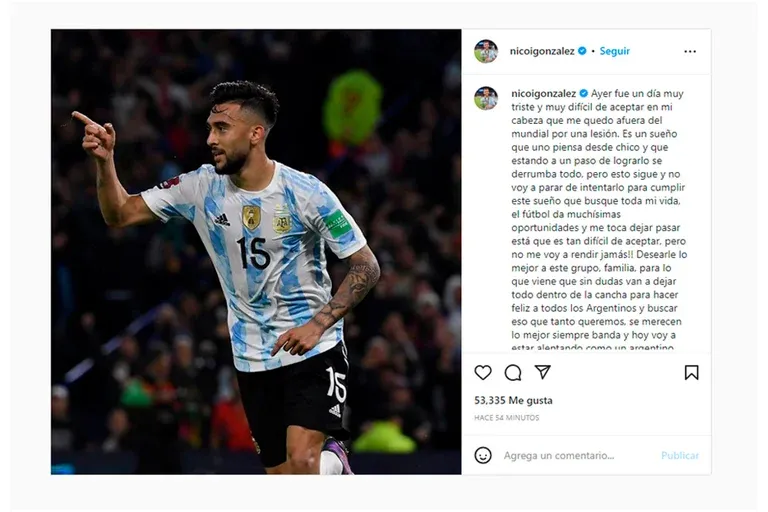Screen dimensions: 768x512
Task: Open the emoji picker smiley icon
Action: [483, 455]
